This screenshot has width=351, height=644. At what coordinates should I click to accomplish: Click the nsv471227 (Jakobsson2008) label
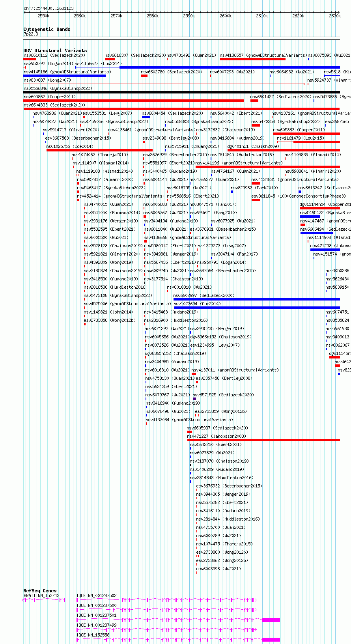tap(217, 436)
